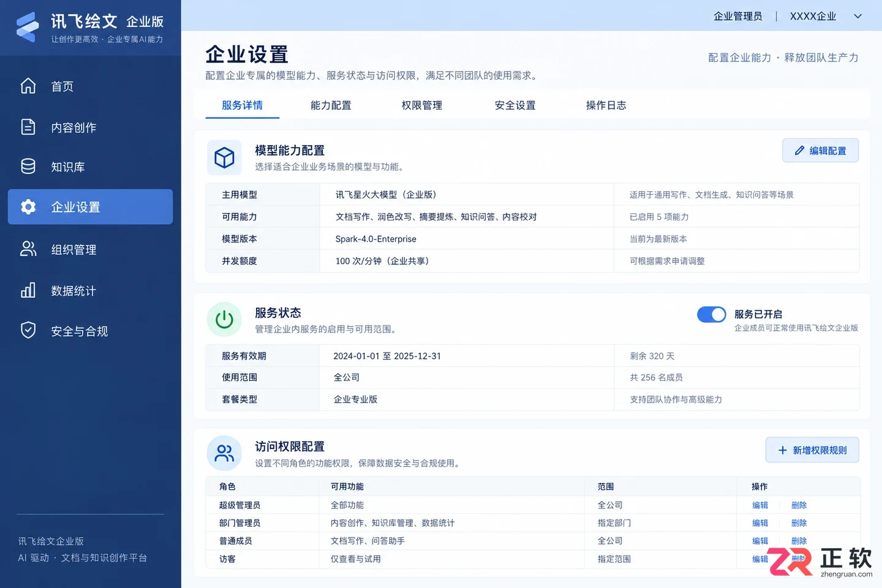The width and height of the screenshot is (882, 588).
Task: Click the 模型能力配置 cube icon
Action: point(224,157)
